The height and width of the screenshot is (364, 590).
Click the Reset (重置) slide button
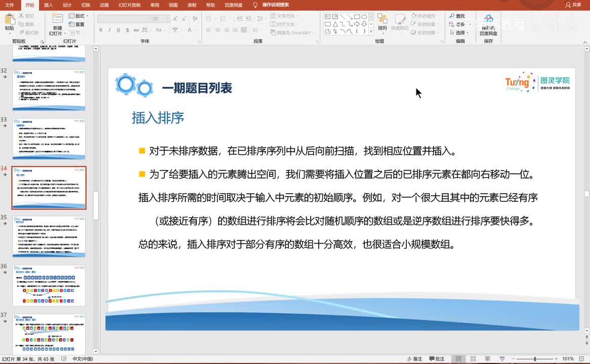(76, 24)
